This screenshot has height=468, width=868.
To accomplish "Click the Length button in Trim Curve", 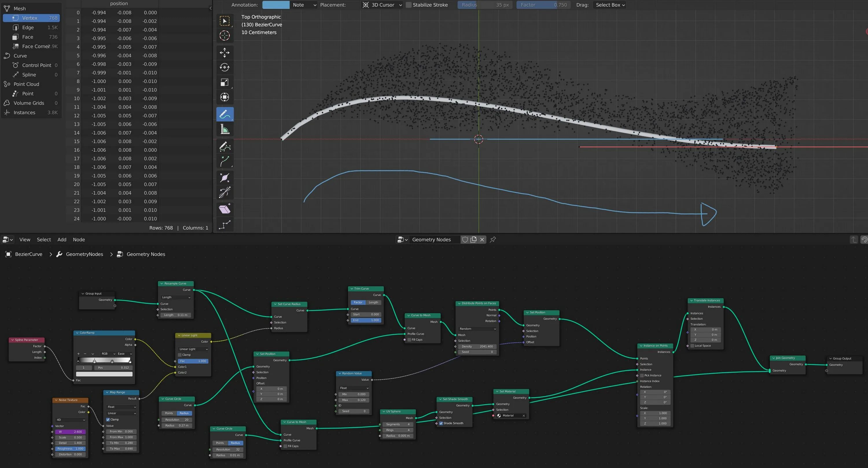I will pos(373,302).
